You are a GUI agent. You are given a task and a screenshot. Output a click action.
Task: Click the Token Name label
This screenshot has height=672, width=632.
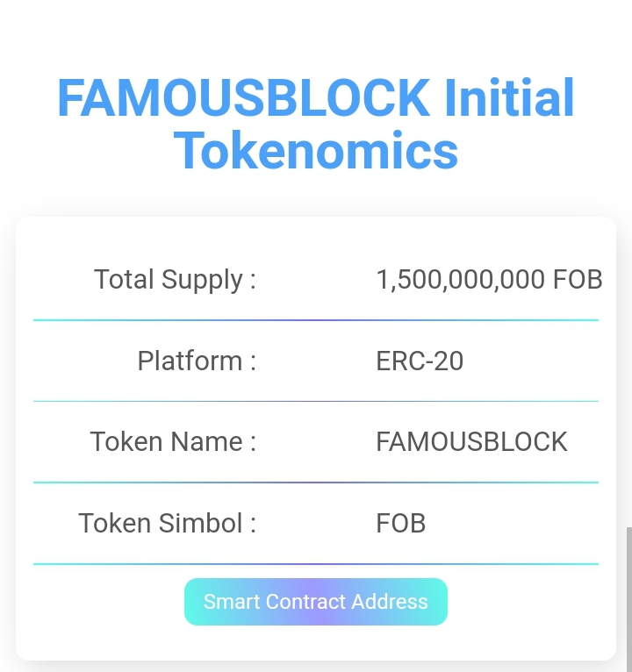point(173,442)
